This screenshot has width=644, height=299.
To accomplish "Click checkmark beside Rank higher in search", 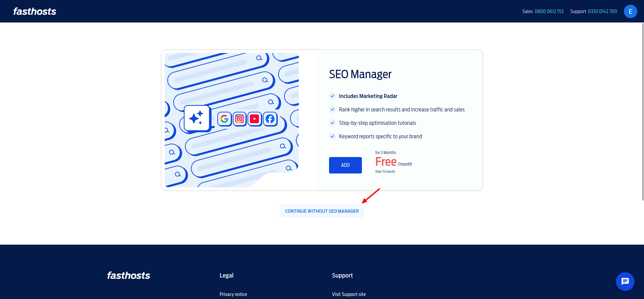I will (332, 109).
